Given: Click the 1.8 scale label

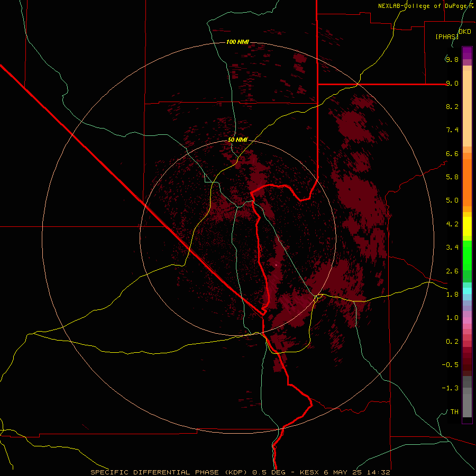Looking at the screenshot, I should (452, 295).
